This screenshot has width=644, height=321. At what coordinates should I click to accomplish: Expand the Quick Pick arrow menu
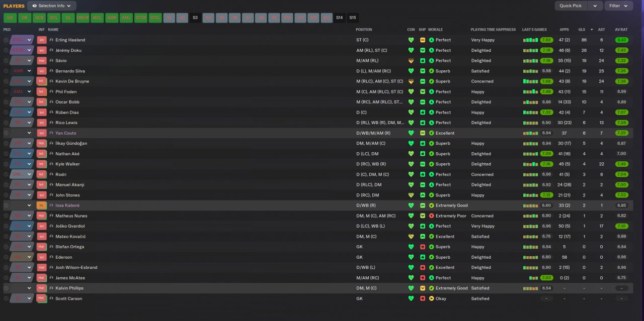(596, 6)
